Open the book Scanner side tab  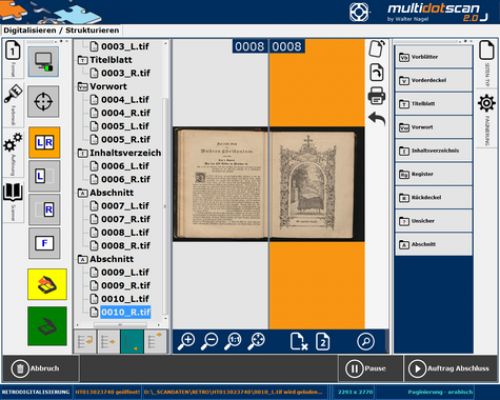click(x=13, y=201)
